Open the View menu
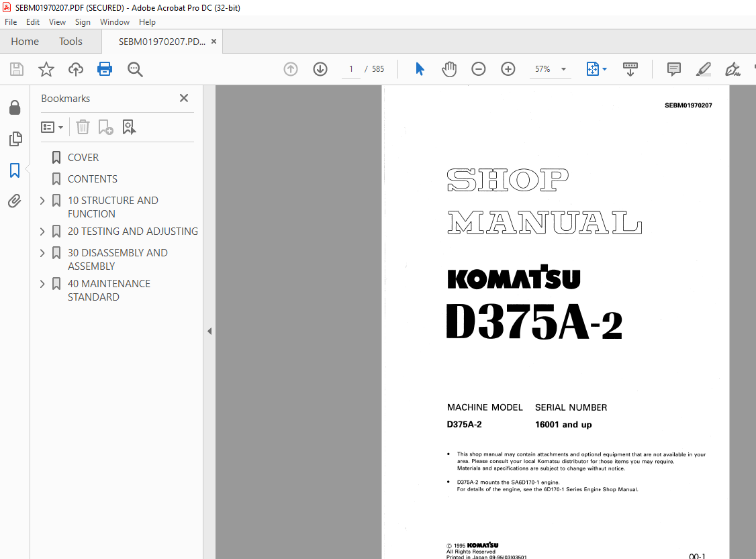The width and height of the screenshot is (756, 559). point(57,22)
